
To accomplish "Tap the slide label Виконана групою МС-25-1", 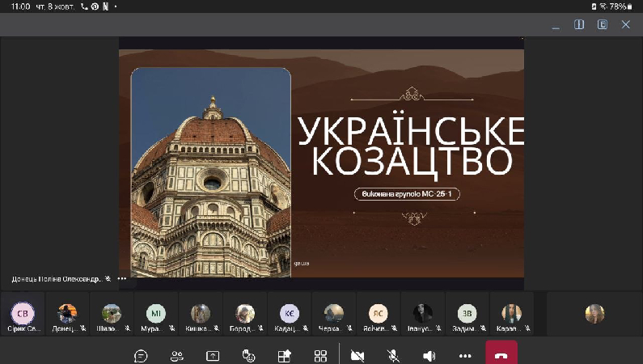I will tap(407, 194).
